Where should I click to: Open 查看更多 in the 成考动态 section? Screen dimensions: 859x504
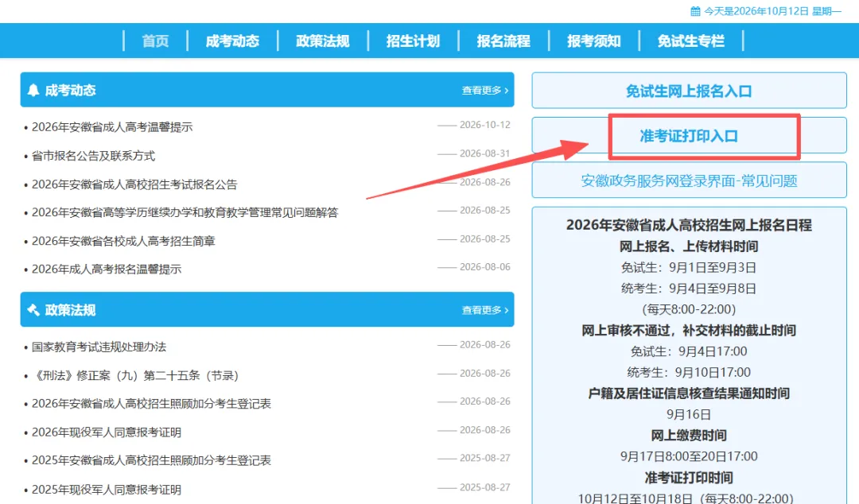(x=485, y=91)
